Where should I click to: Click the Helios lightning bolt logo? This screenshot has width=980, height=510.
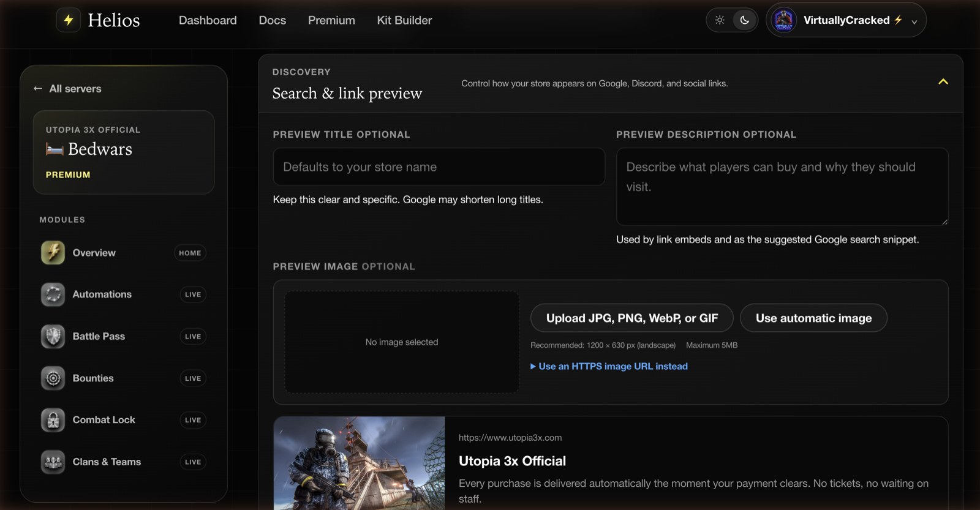[x=69, y=20]
